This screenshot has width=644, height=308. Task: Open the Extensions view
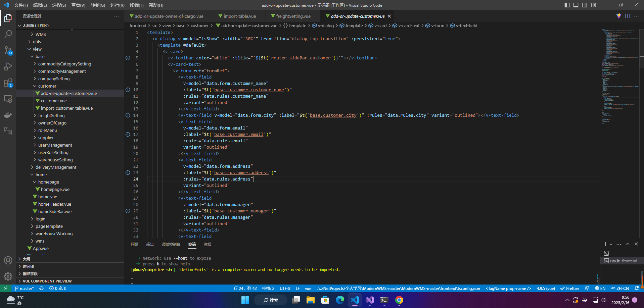click(x=8, y=83)
